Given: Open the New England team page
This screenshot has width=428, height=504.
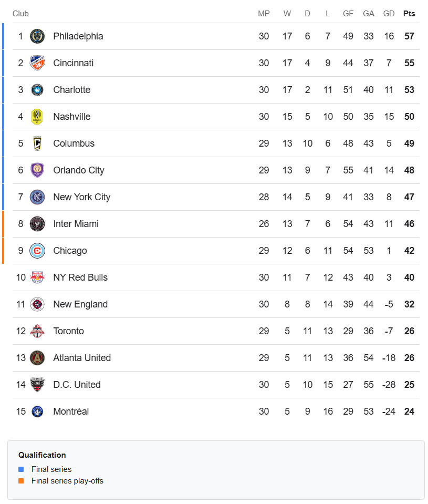Looking at the screenshot, I should pyautogui.click(x=80, y=304).
